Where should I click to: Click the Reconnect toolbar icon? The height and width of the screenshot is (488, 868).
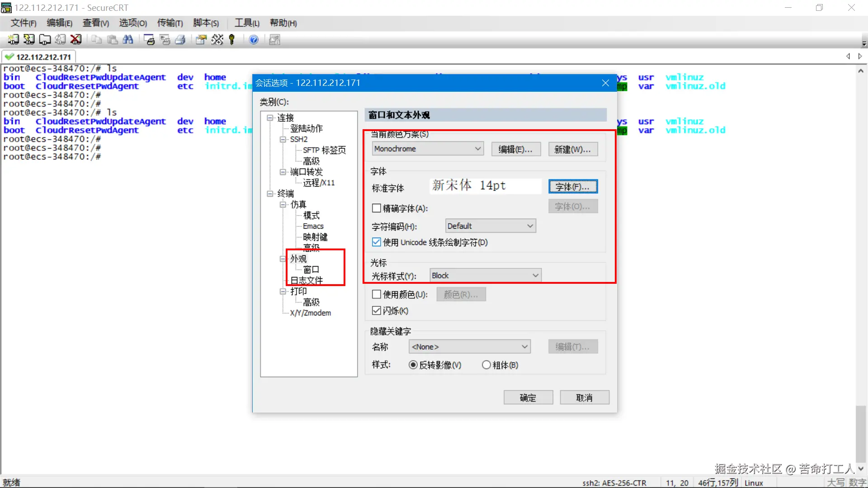point(61,40)
